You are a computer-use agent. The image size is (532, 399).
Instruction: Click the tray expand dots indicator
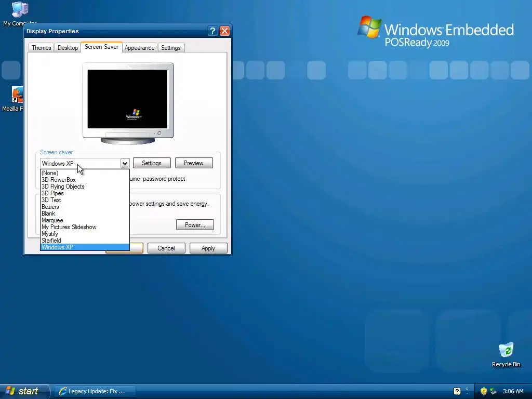(467, 391)
